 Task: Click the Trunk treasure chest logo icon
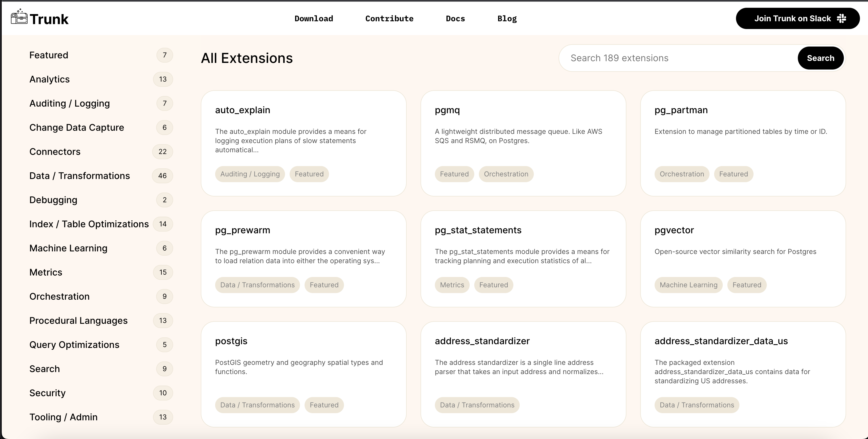click(19, 16)
